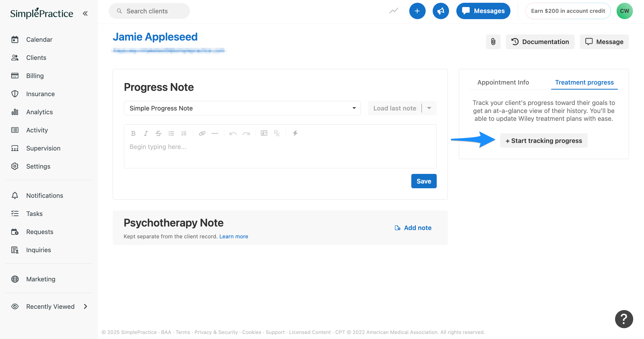Collapse the sidebar with the double-chevron icon
644x339 pixels.
click(x=85, y=13)
